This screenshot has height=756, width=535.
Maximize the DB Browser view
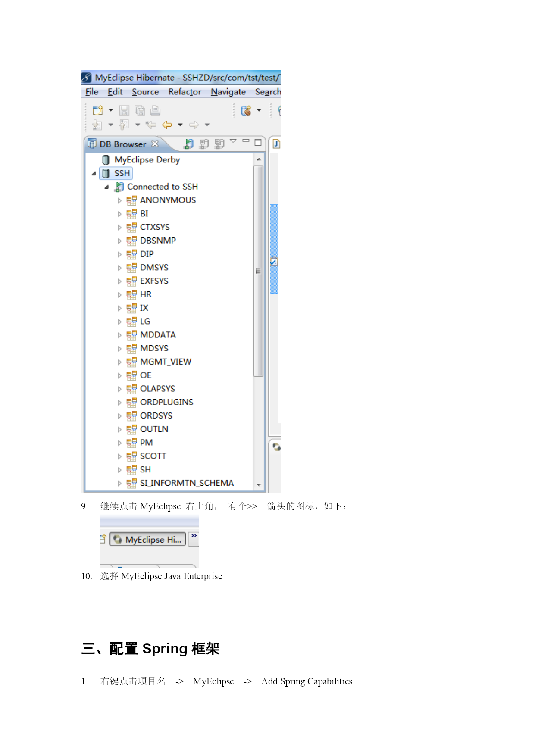pyautogui.click(x=258, y=142)
